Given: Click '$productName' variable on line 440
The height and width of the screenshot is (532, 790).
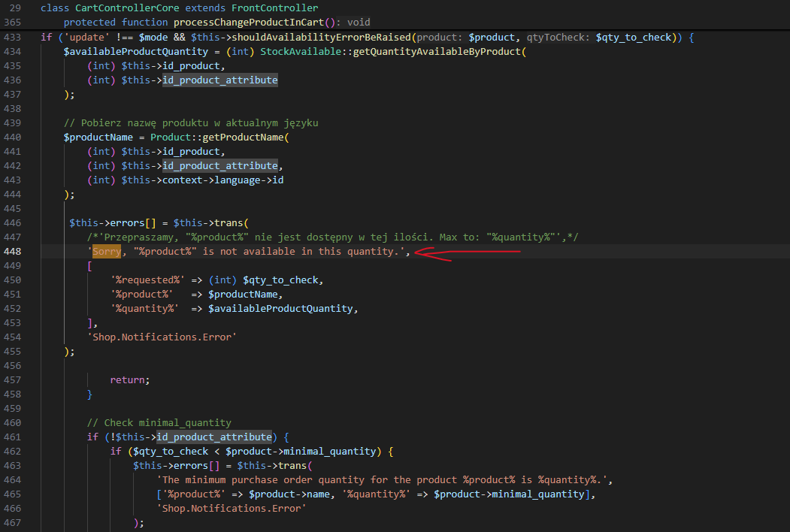Looking at the screenshot, I should [98, 137].
